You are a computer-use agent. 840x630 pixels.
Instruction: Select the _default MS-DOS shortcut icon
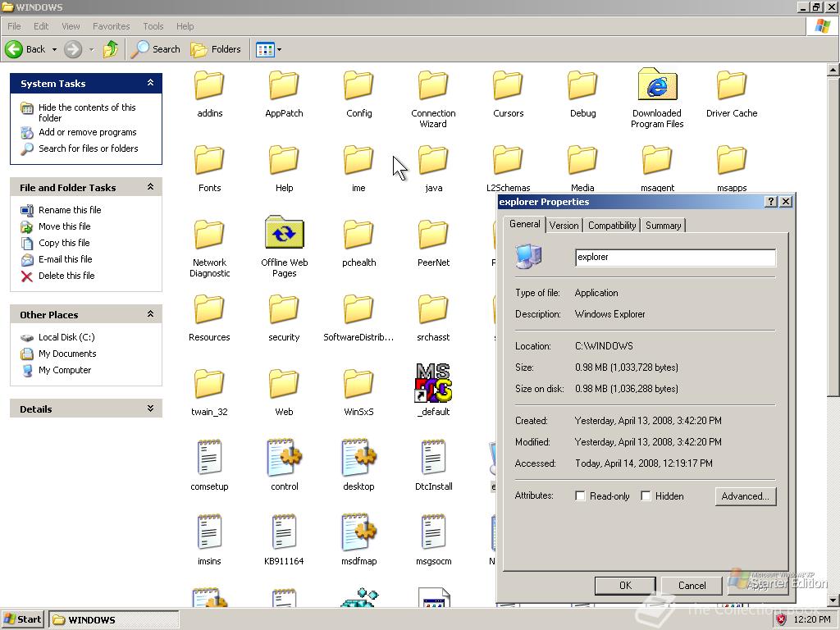pos(433,382)
